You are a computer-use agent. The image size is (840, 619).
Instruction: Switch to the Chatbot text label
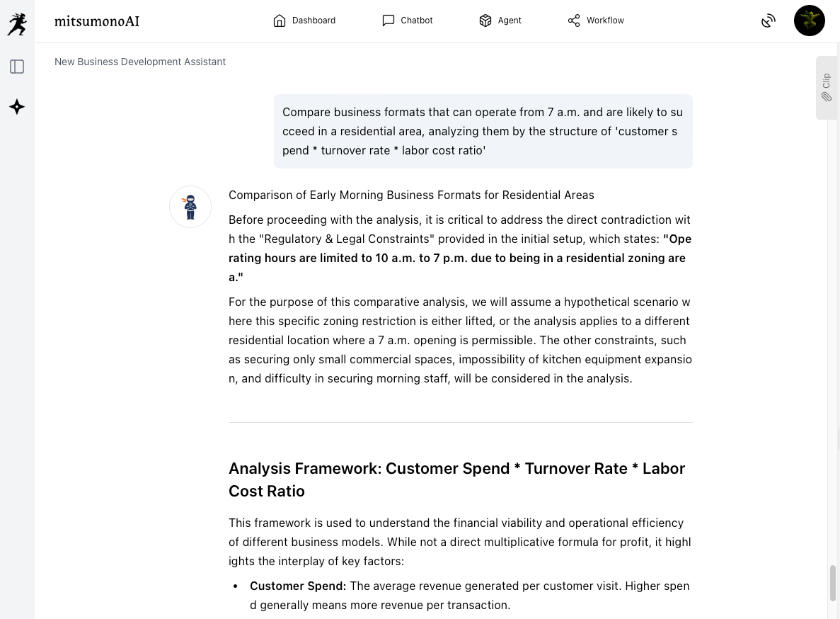(x=416, y=21)
